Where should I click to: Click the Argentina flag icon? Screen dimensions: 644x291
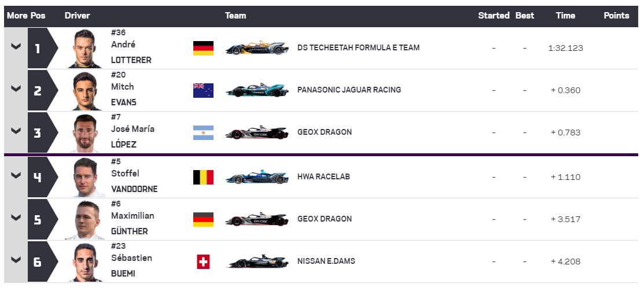click(x=203, y=132)
